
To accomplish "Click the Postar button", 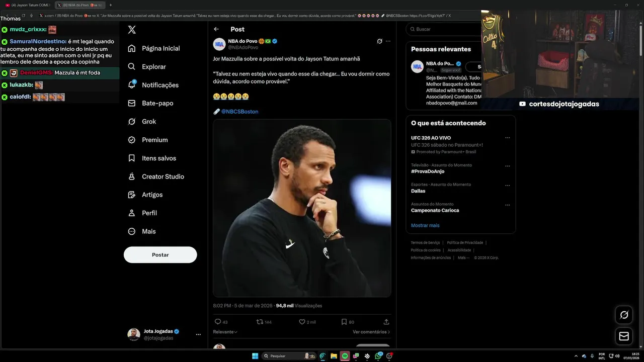I will (160, 255).
